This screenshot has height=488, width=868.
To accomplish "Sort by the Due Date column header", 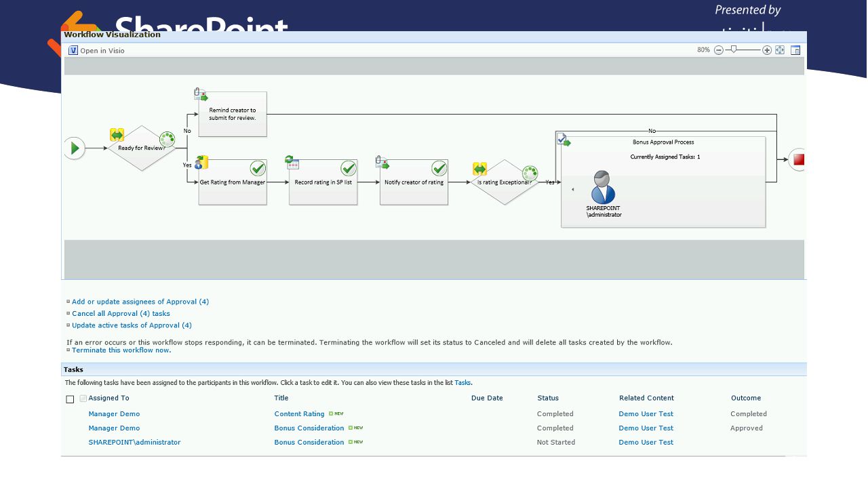I will tap(487, 399).
